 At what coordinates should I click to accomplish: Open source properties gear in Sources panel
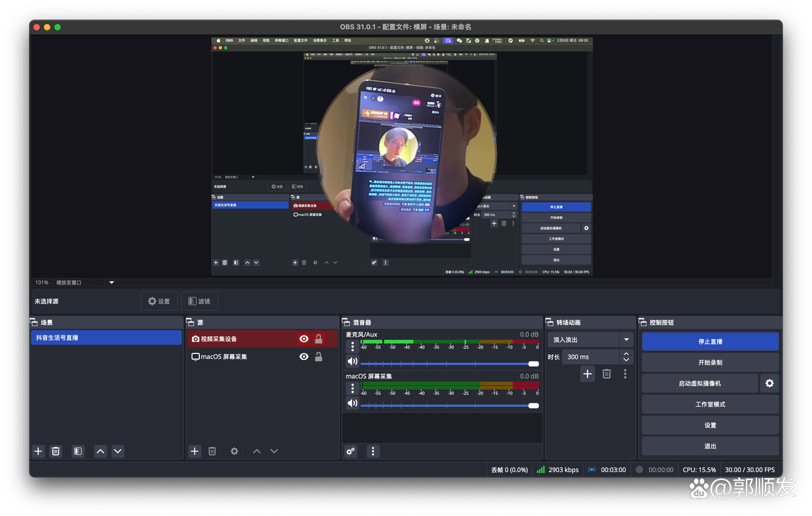pos(234,451)
